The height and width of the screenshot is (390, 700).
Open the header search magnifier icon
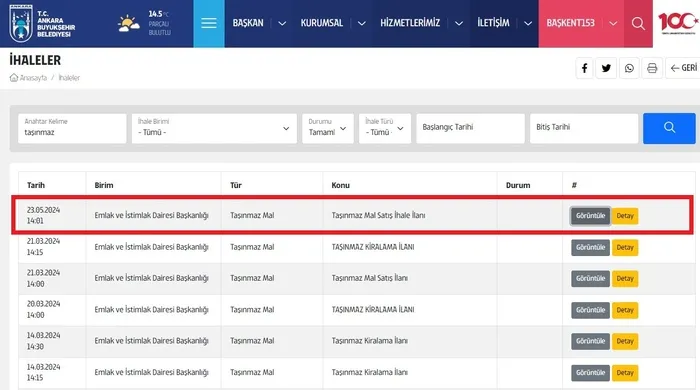pos(638,23)
